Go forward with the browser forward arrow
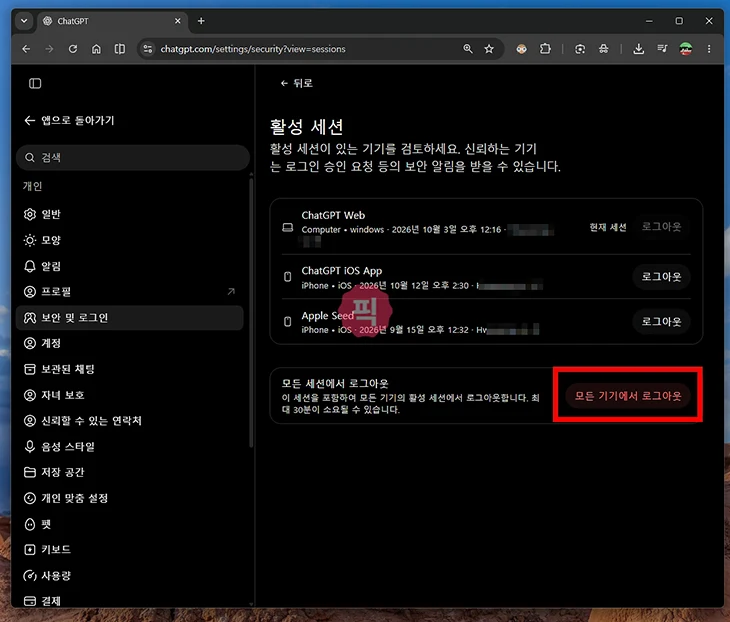This screenshot has width=730, height=622. pos(49,49)
